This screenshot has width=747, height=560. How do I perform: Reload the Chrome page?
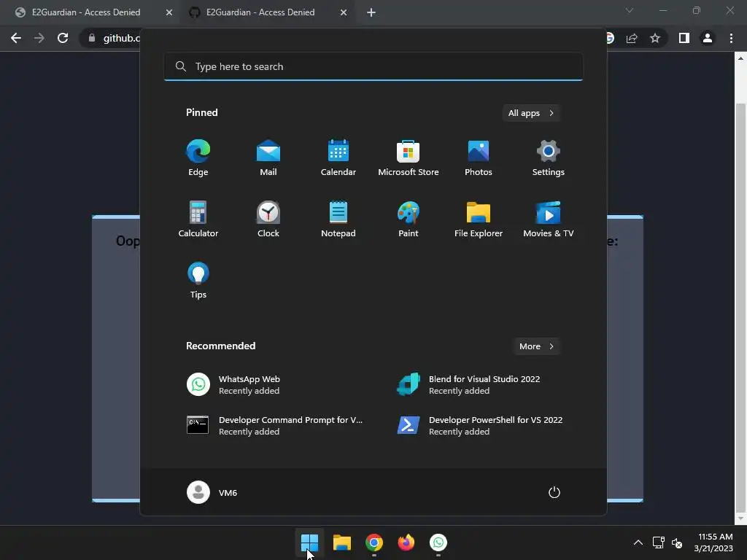[63, 38]
